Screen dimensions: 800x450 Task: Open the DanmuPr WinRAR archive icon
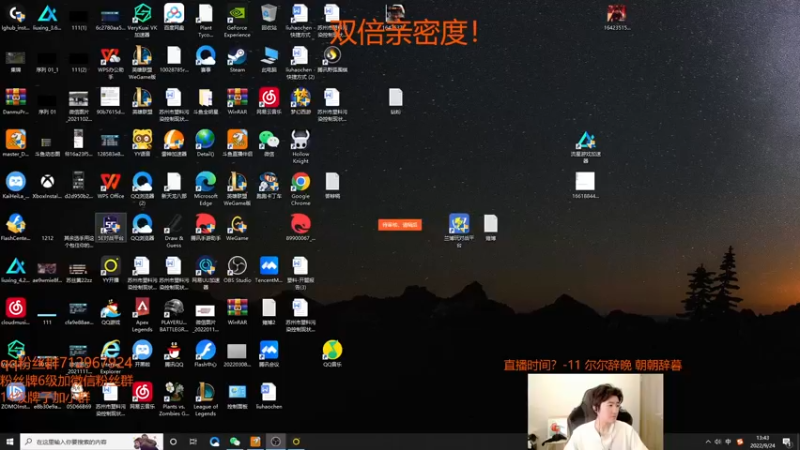coord(15,101)
